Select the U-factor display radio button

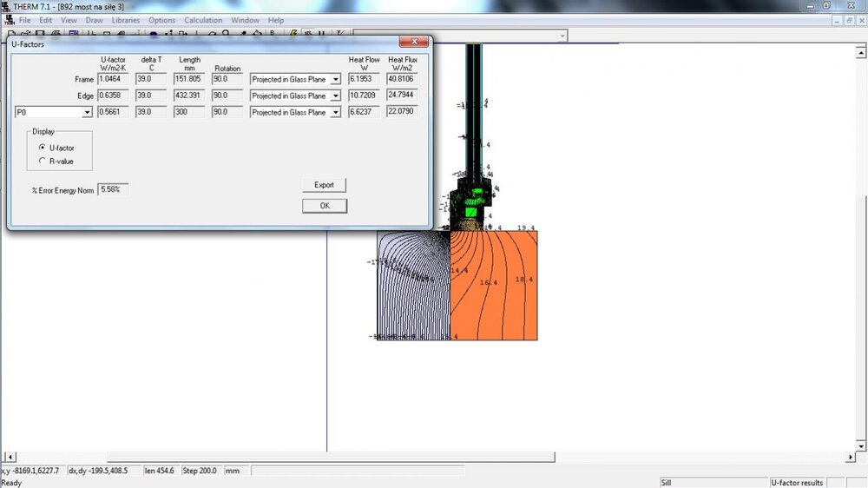pyautogui.click(x=42, y=148)
